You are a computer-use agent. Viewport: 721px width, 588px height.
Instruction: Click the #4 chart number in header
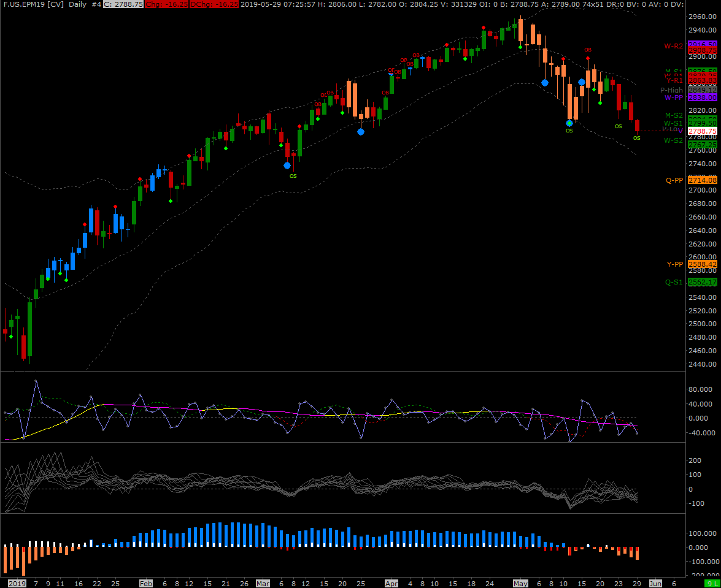coord(96,4)
